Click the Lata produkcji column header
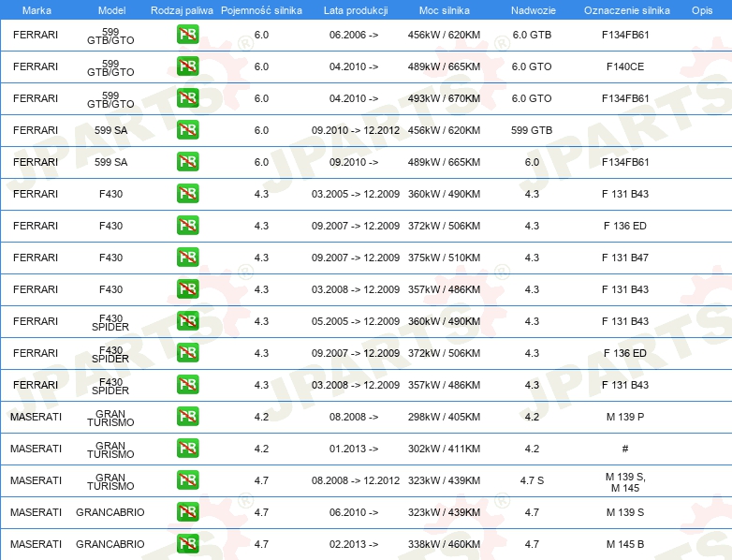The height and width of the screenshot is (560, 732). click(356, 10)
